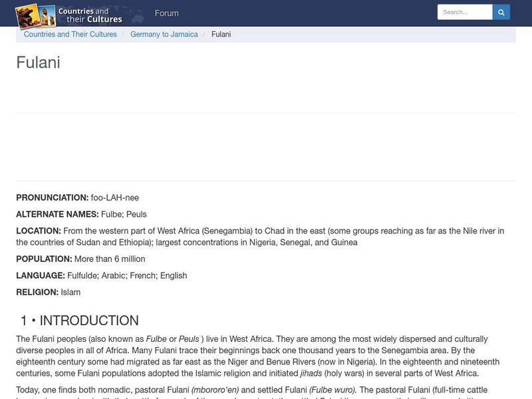Select the alternate names Fulbe; Peuls
532x399 pixels.
tap(124, 214)
